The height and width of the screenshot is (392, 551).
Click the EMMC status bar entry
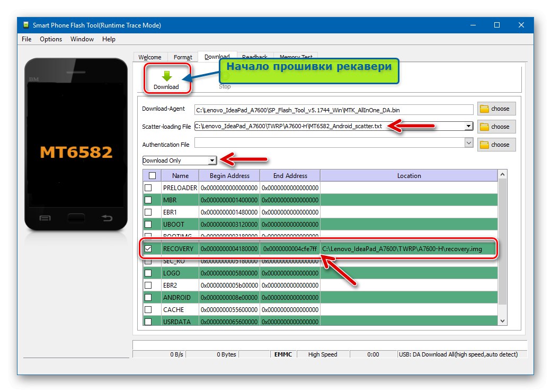283,354
